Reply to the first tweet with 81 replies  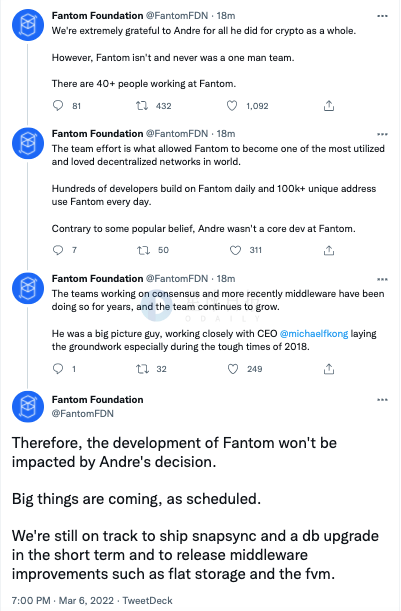tap(58, 106)
